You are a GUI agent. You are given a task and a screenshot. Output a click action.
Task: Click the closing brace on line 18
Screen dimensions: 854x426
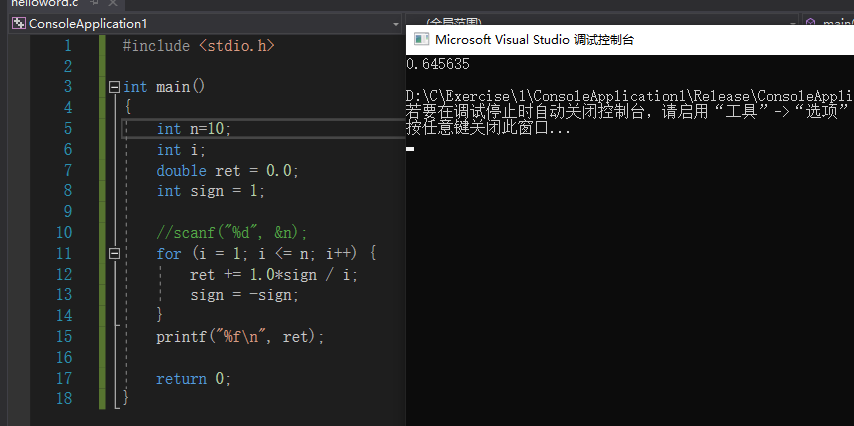pos(126,398)
